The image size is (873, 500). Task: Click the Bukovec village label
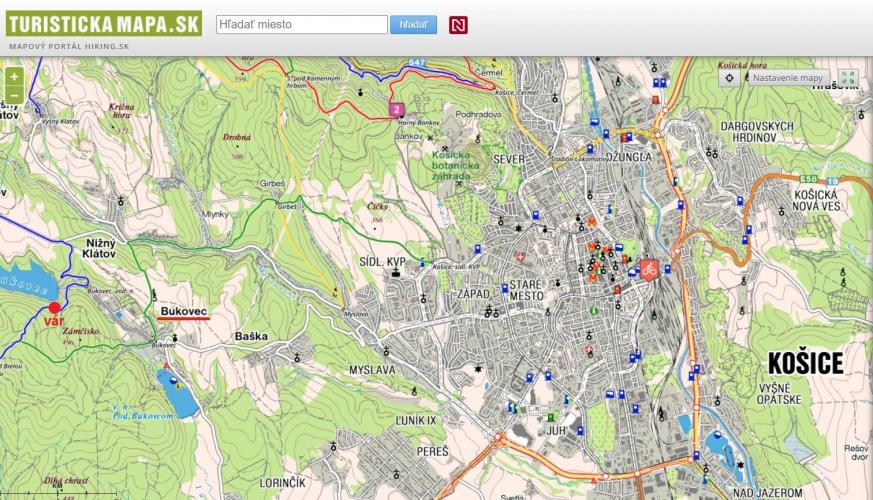(x=183, y=312)
